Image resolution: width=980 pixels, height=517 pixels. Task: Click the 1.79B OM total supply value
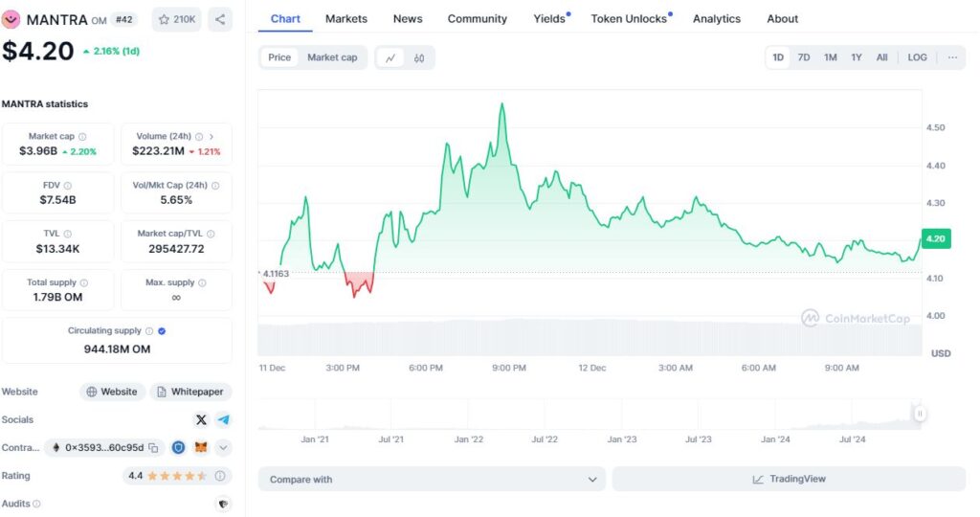point(57,298)
